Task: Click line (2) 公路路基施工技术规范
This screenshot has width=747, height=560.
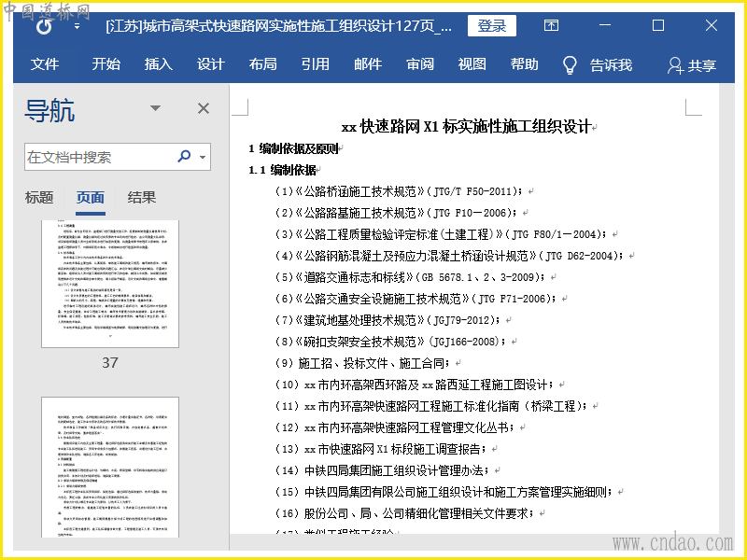Action: click(x=395, y=213)
